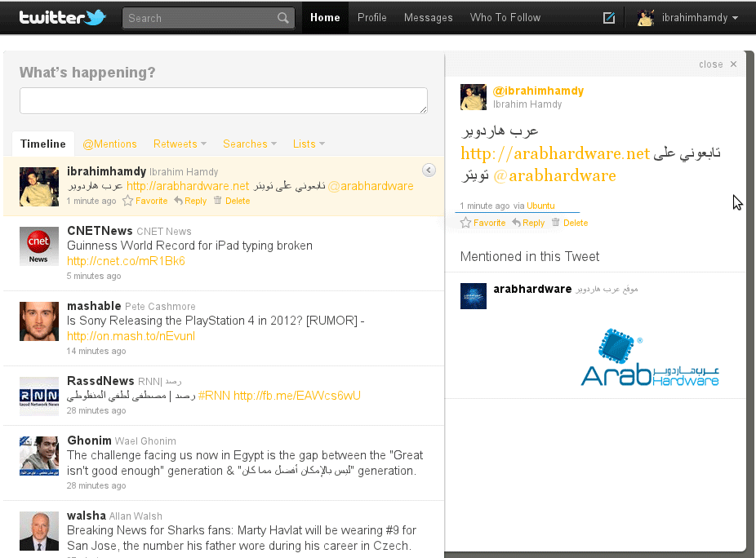Click @arabhardware mention in the details pane
The height and width of the screenshot is (558, 756).
point(554,175)
